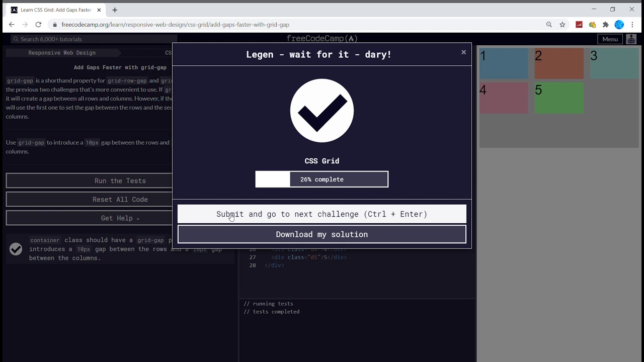Open the browser zoom magnifier icon
Screen dimensions: 644x362
click(x=549, y=25)
